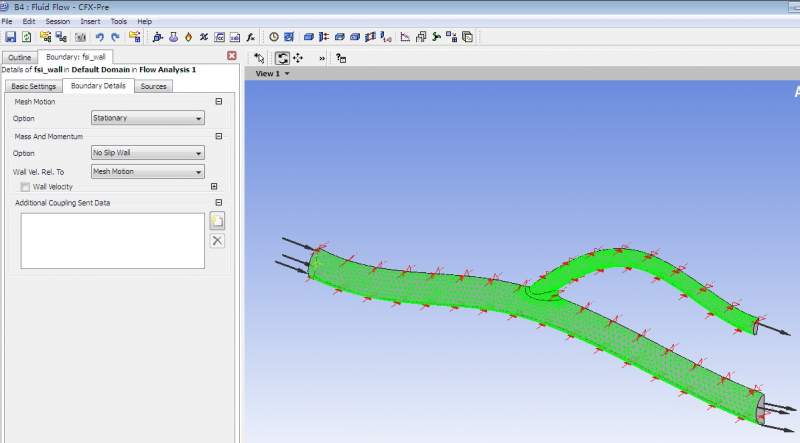Image resolution: width=800 pixels, height=443 pixels.
Task: Expand the Wall Velocity section
Action: coord(213,186)
